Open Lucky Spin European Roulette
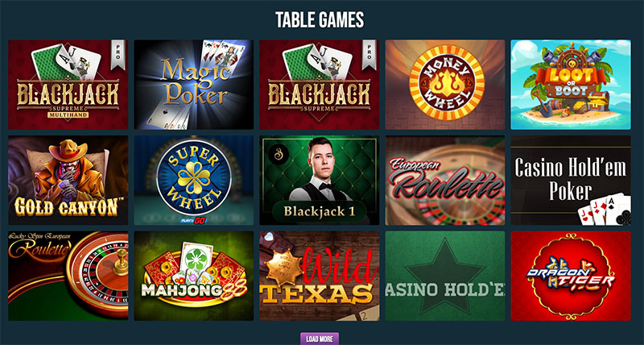 (68, 276)
